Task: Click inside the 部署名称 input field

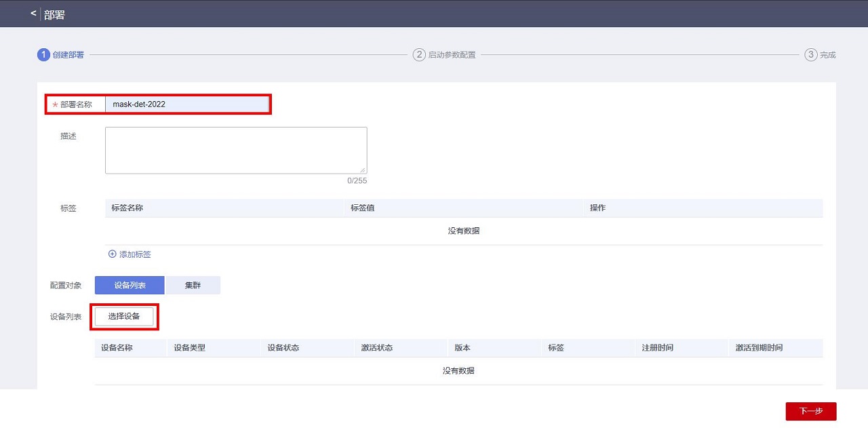Action: [x=186, y=104]
